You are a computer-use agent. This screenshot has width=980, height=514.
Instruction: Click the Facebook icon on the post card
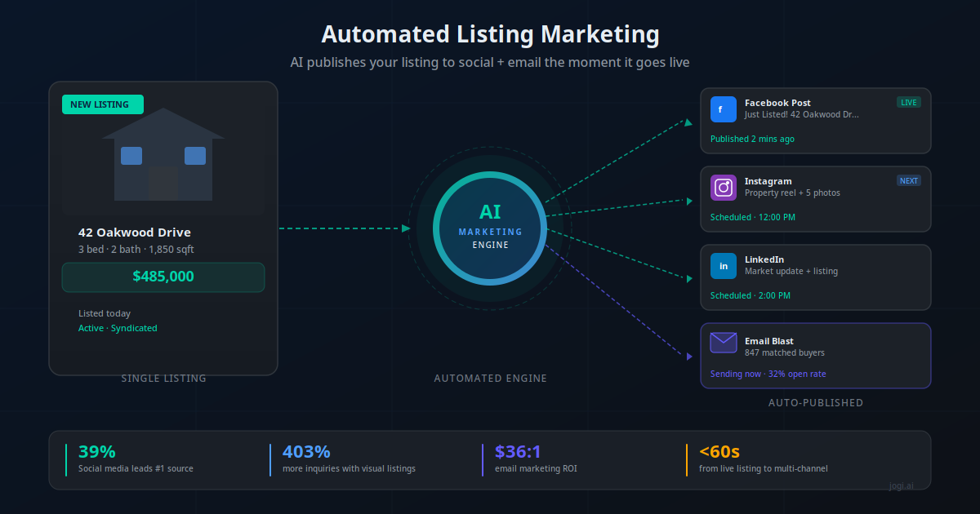[x=724, y=109]
